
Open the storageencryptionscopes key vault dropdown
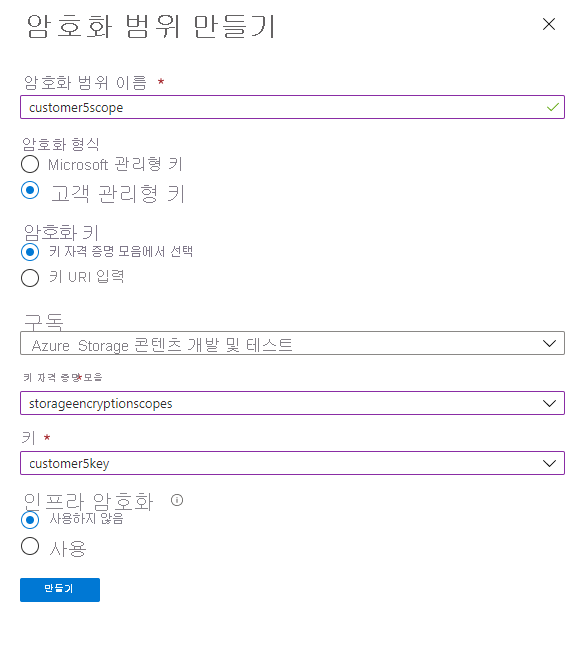coord(292,403)
